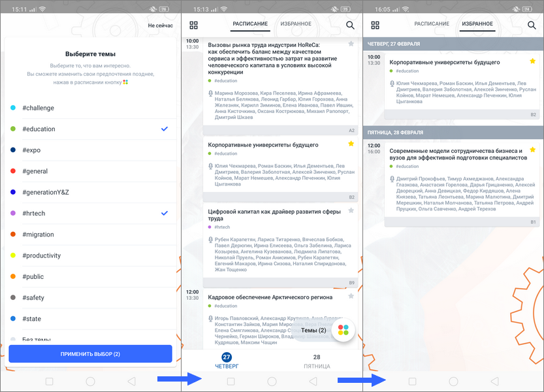Tap 'Не сейчас' to skip topics
The height and width of the screenshot is (392, 544).
160,25
